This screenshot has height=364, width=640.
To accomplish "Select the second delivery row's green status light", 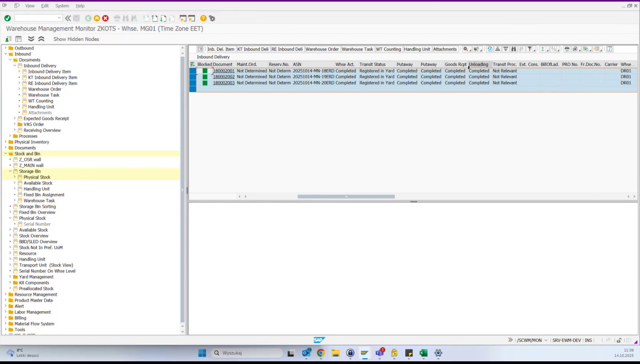I will click(205, 76).
